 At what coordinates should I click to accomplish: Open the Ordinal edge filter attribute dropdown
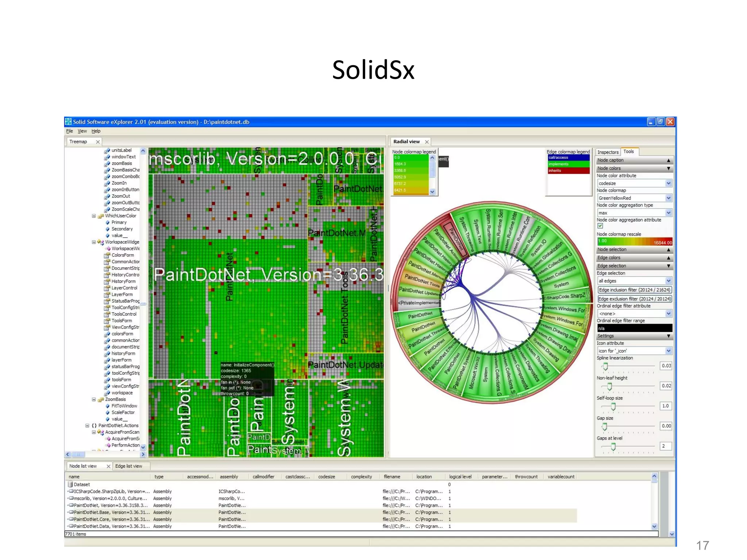click(669, 314)
